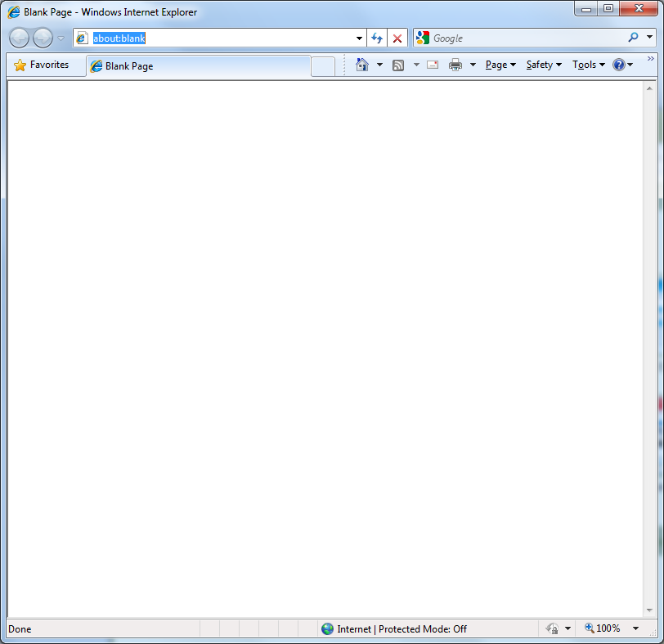Click the Internet zone globe in status bar
The height and width of the screenshot is (644, 664).
[x=328, y=628]
